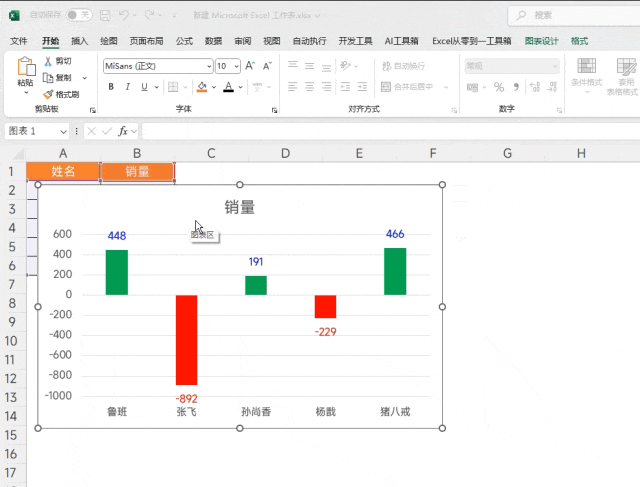Select the green bar for 猪八戒
640x487 pixels.
(x=395, y=271)
